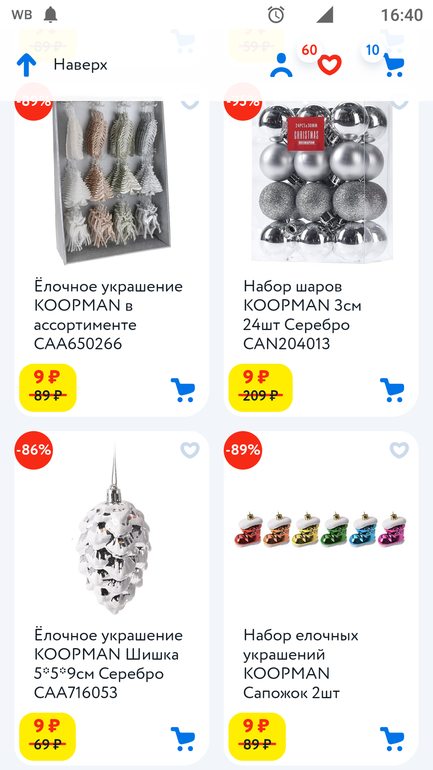Add Сапожок decorations set to cart
This screenshot has height=770, width=433.
point(392,739)
